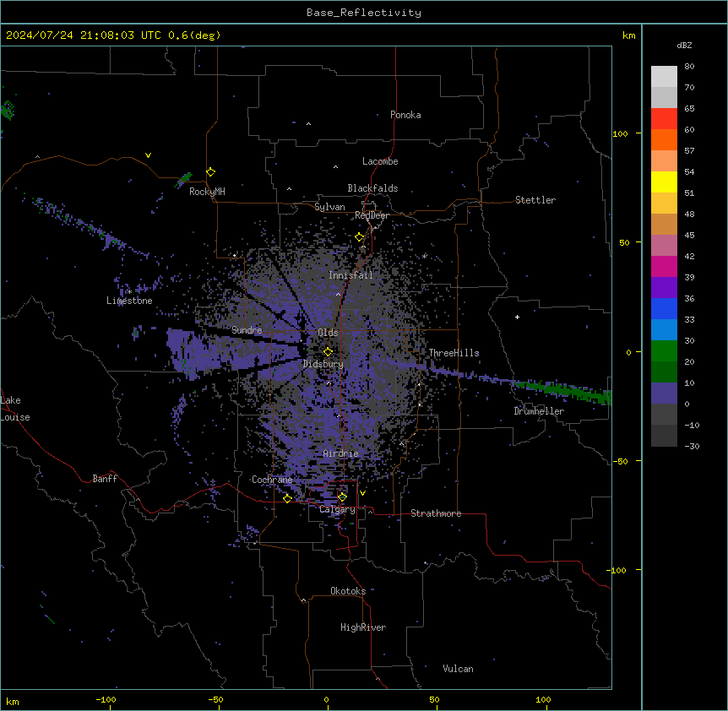This screenshot has height=711, width=728.
Task: Pick the red 60-65 dBZ legend swatch
Action: click(x=664, y=119)
